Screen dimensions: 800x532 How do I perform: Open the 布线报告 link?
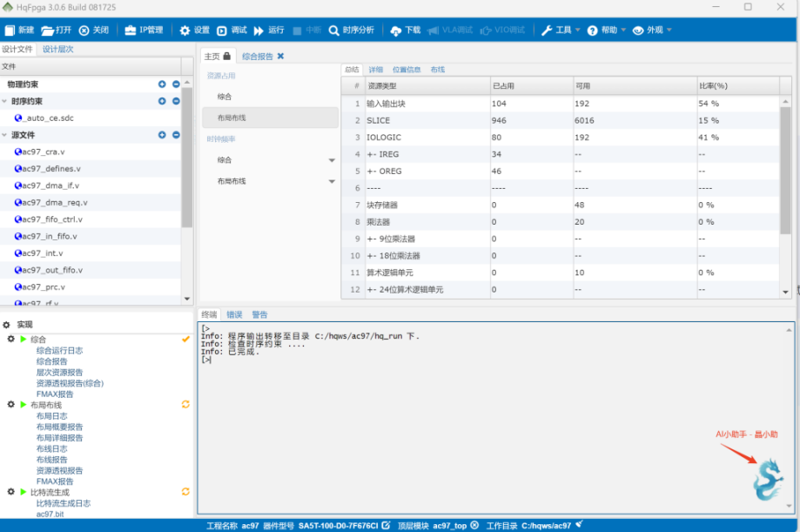coord(51,460)
